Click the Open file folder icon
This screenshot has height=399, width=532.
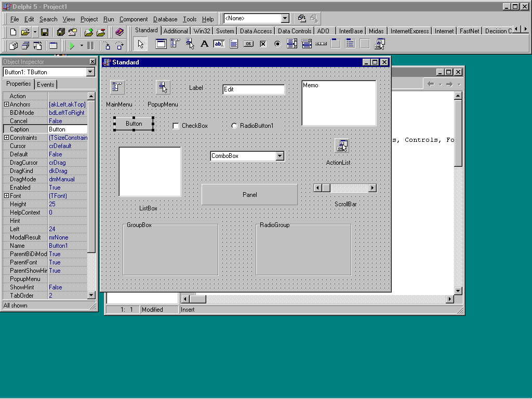25,32
